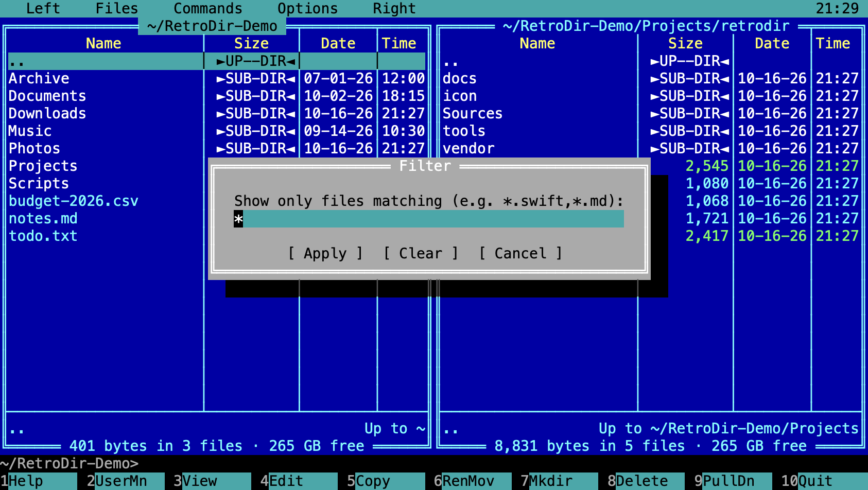Select the Projects folder in left panel
868x490 pixels.
(x=43, y=166)
